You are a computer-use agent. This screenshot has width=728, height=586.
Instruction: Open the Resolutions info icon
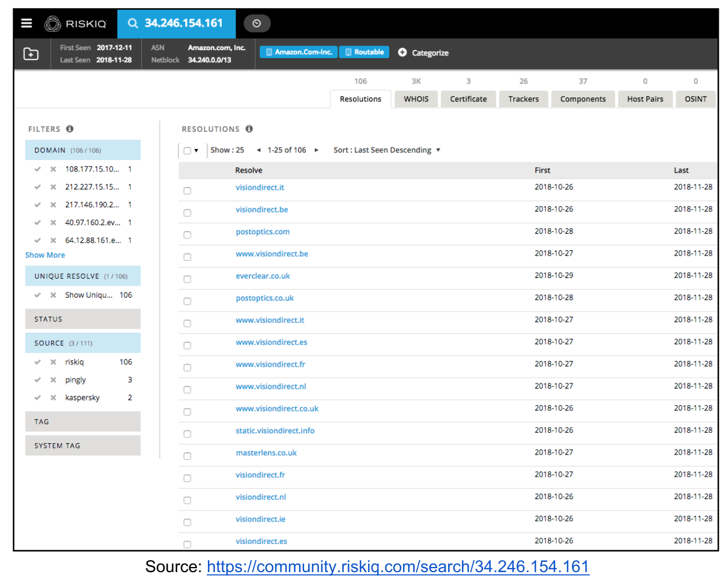(x=249, y=129)
